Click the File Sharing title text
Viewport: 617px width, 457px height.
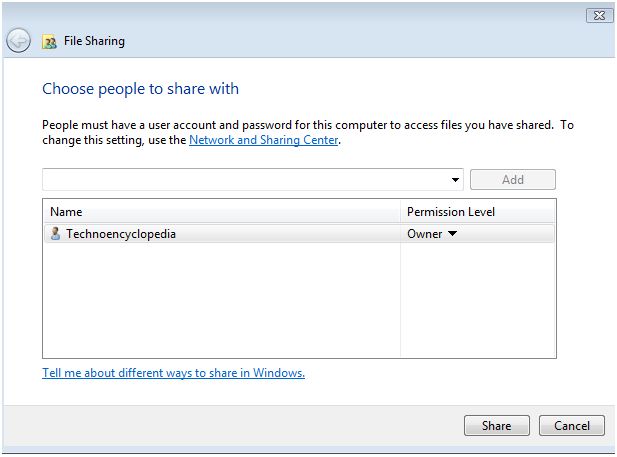(94, 42)
